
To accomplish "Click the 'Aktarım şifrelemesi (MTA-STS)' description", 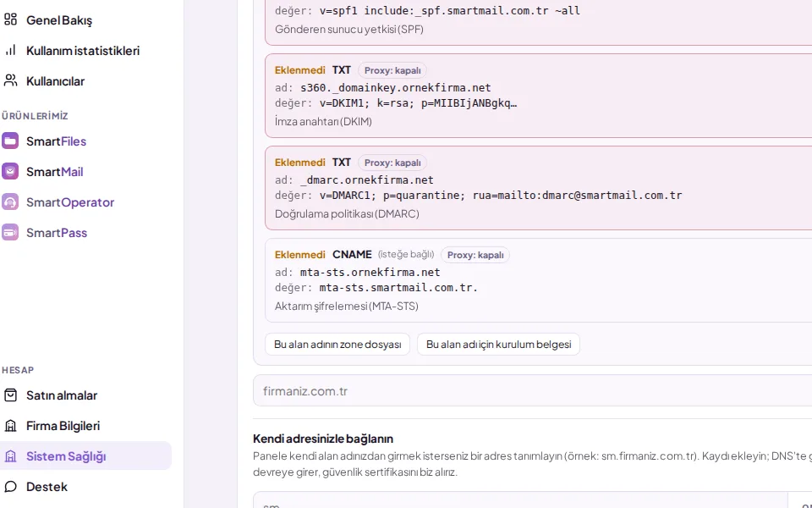I will pyautogui.click(x=347, y=306).
